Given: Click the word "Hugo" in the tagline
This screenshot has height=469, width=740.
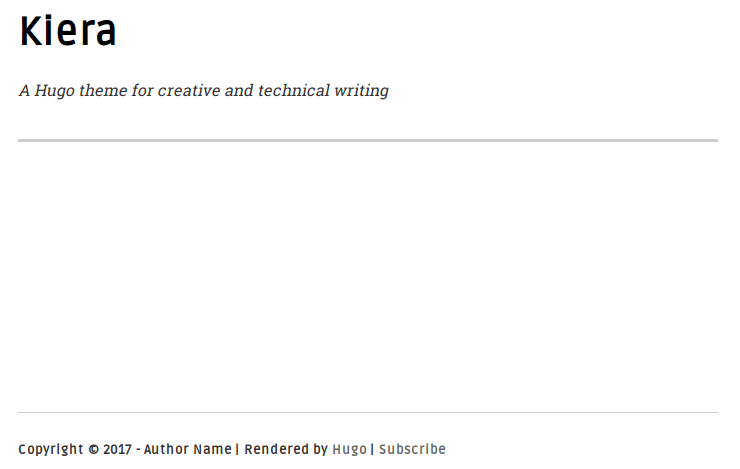Looking at the screenshot, I should pyautogui.click(x=54, y=91).
